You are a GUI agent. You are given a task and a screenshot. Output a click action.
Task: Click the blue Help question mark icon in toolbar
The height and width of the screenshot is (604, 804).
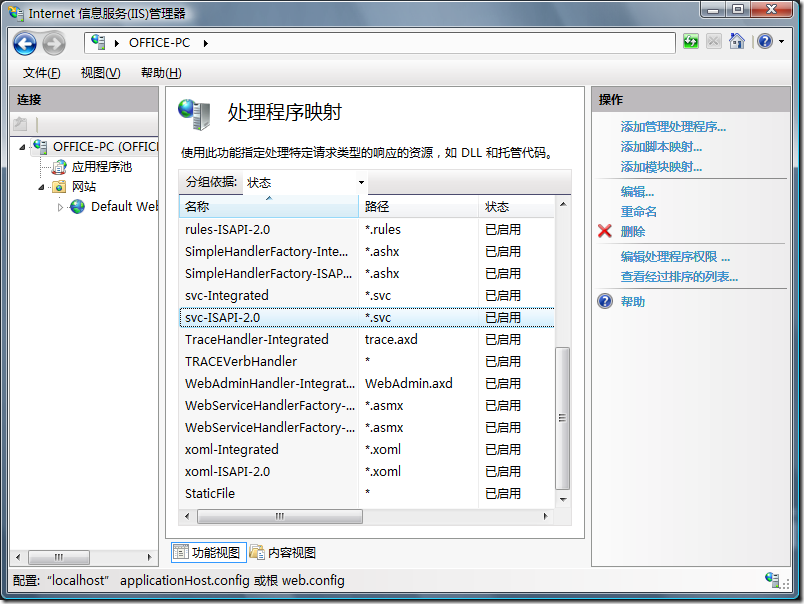[764, 42]
